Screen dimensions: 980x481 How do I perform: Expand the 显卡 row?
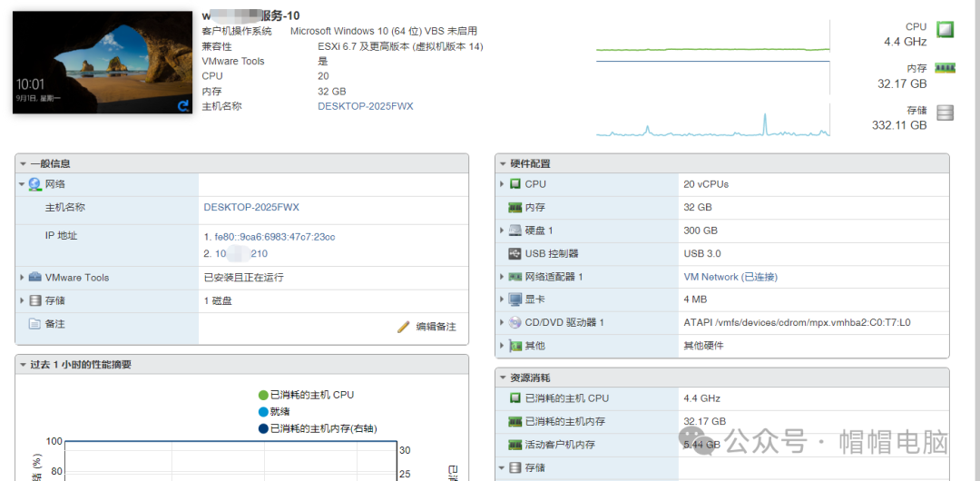[x=502, y=299]
